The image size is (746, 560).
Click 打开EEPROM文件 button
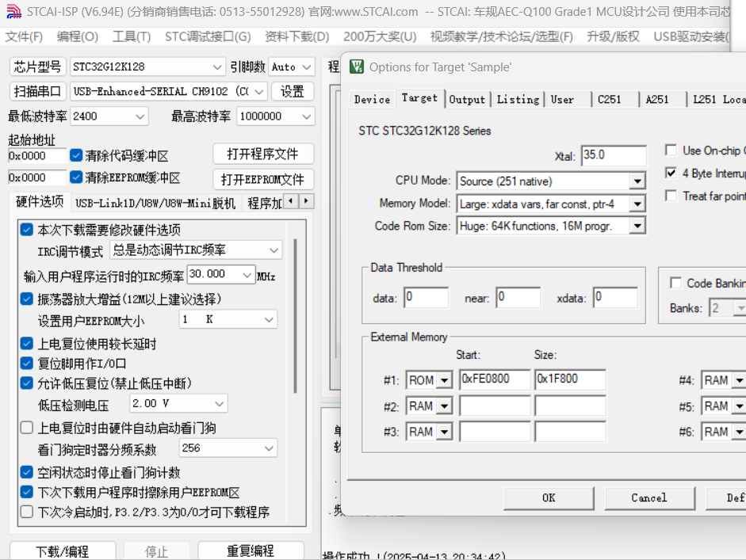[263, 179]
